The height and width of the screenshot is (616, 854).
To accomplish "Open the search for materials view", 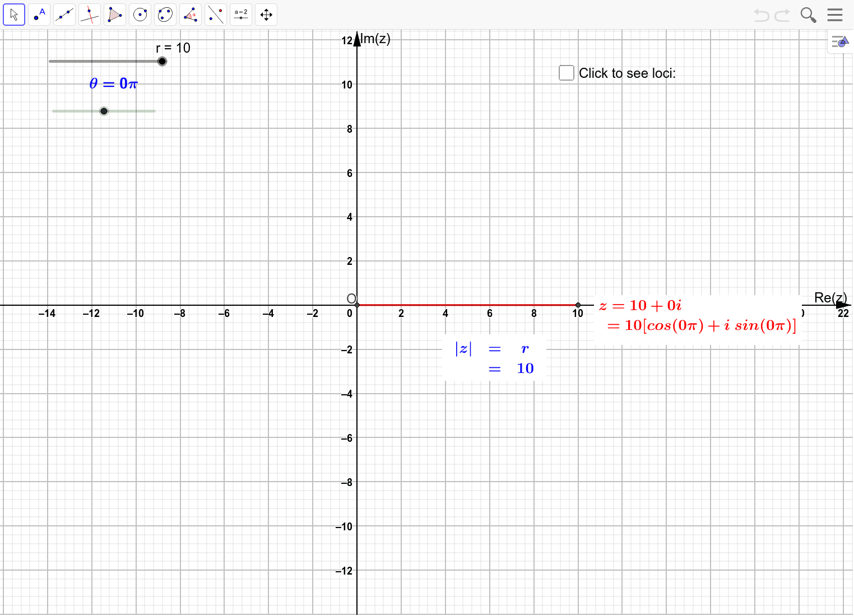I will click(808, 15).
